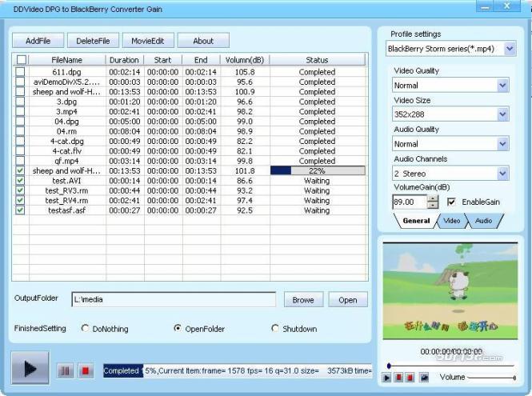Check the 3.mp4 file checkbox
Image resolution: width=532 pixels, height=396 pixels.
tap(20, 111)
